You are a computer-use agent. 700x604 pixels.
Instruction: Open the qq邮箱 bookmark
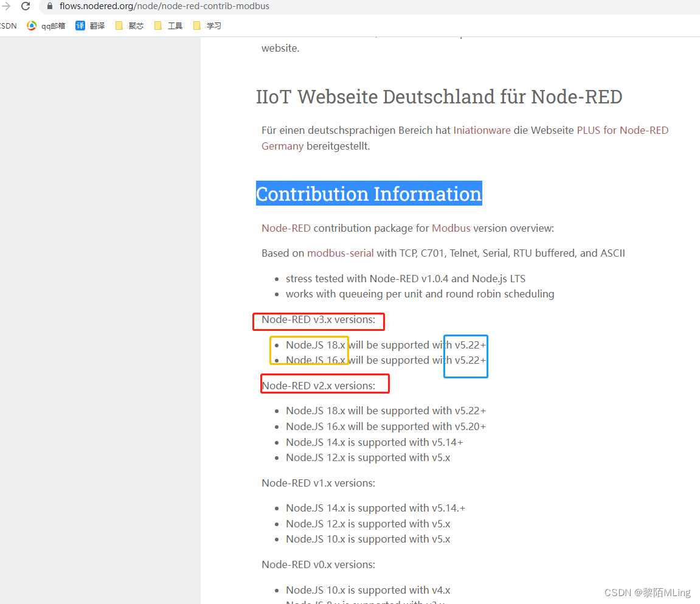tap(46, 26)
